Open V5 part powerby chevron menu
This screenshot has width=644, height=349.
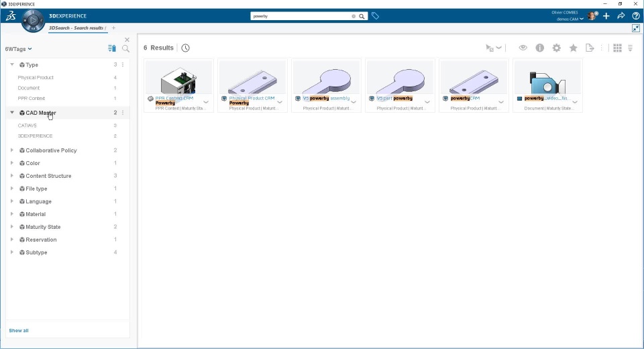coord(427,102)
